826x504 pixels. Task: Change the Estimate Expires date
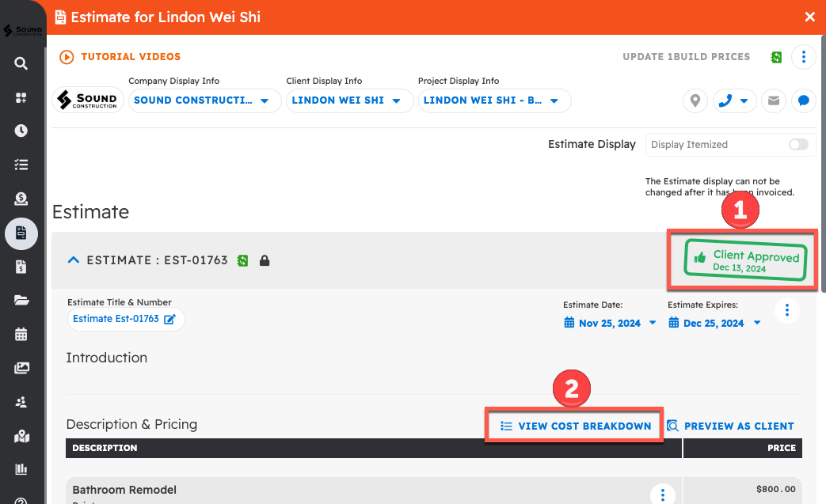coord(714,323)
